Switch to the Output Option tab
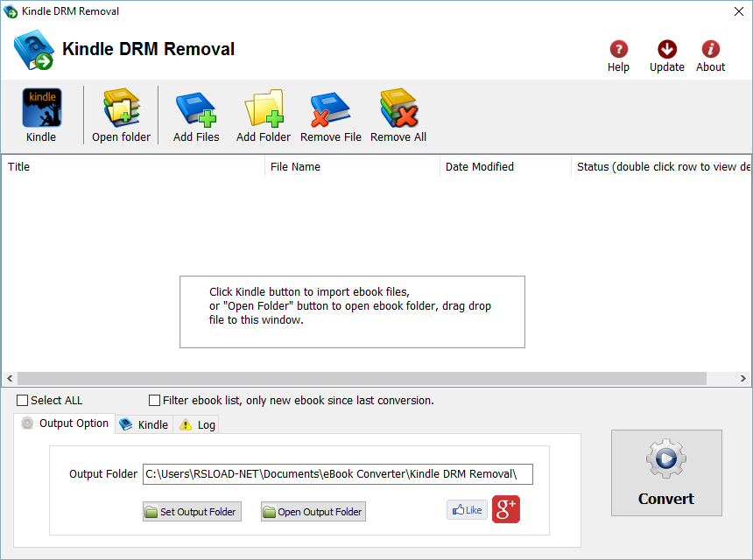Image resolution: width=753 pixels, height=560 pixels. [65, 423]
